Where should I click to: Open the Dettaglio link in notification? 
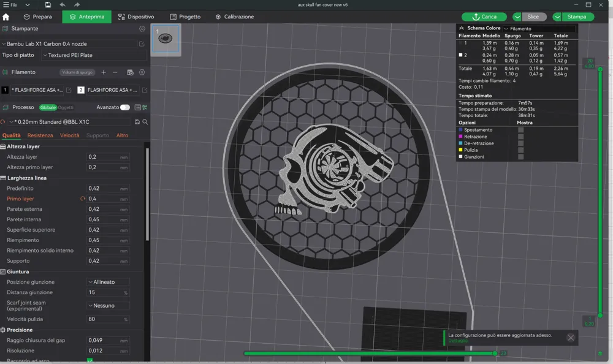click(458, 341)
